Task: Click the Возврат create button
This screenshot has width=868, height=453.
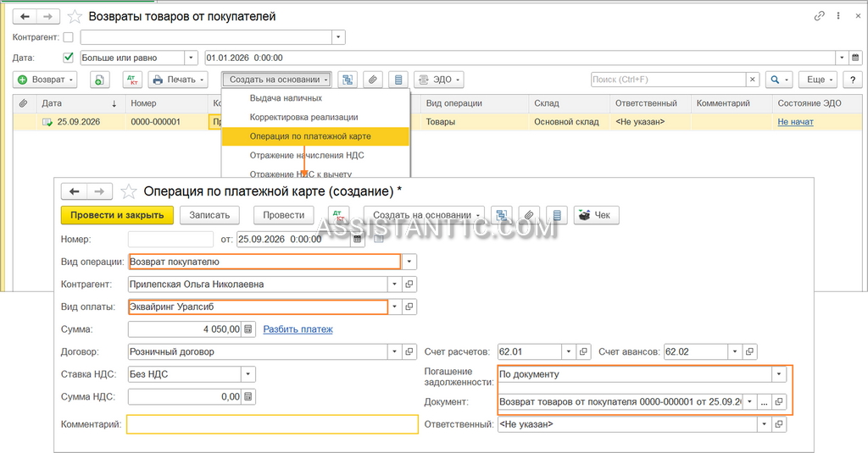Action: [45, 80]
